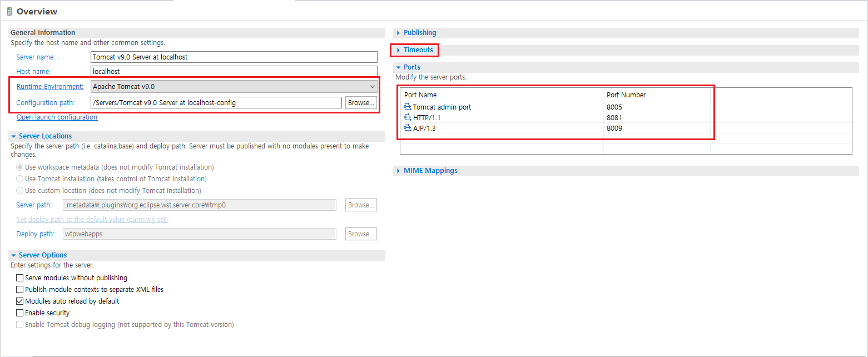This screenshot has width=868, height=357.
Task: Select Use custom location radio option
Action: 20,190
